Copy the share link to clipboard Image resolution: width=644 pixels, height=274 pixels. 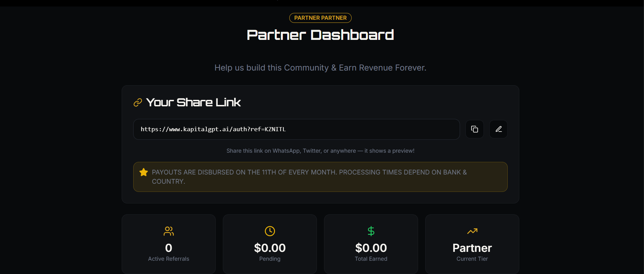coord(474,129)
